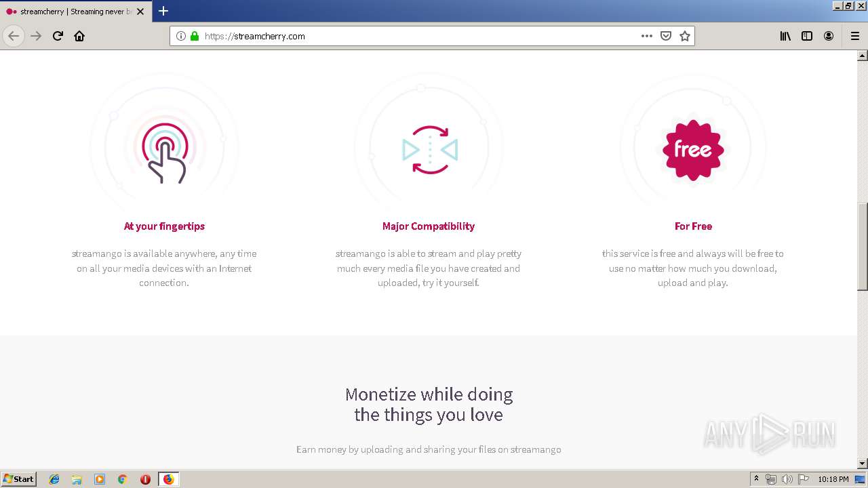Open the Firefox hamburger menu
Image resolution: width=868 pixels, height=488 pixels.
855,36
